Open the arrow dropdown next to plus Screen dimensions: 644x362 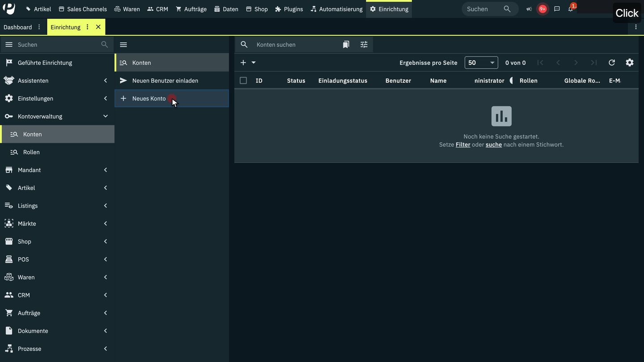click(x=254, y=63)
